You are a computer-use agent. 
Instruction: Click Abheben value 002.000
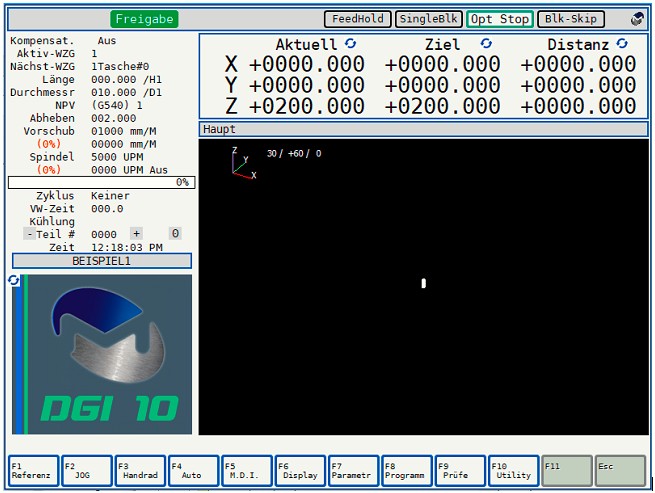pyautogui.click(x=114, y=118)
